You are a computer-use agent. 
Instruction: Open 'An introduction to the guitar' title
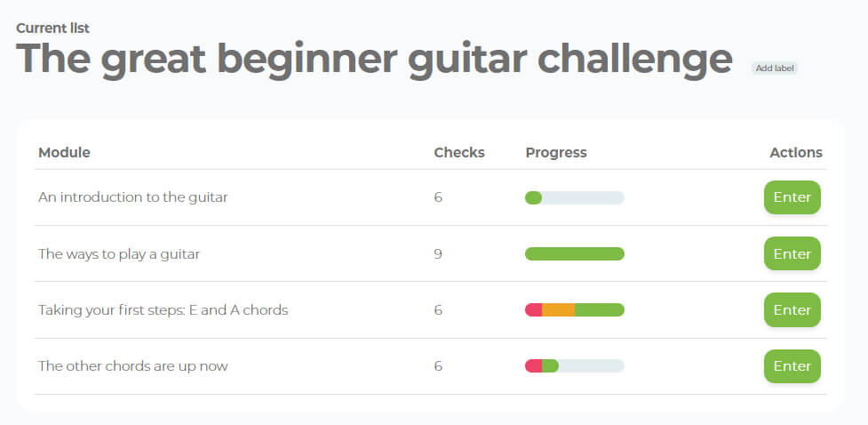pos(133,197)
